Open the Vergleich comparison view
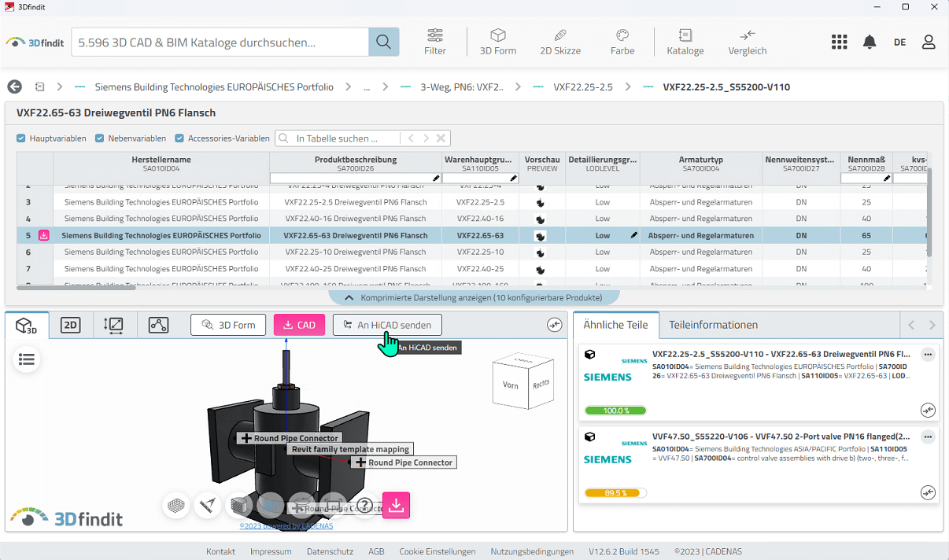Viewport: 949px width, 560px height. tap(748, 42)
